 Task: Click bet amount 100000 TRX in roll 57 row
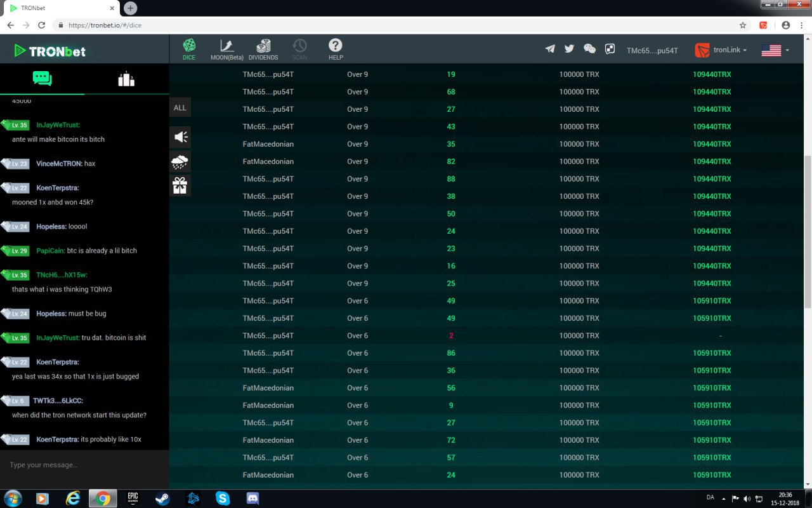click(579, 458)
